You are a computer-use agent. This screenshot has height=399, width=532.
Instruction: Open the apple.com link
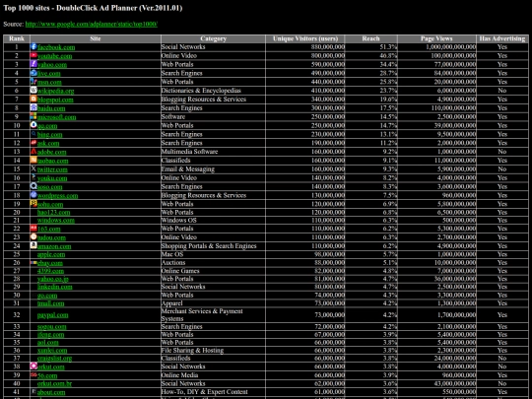click(51, 254)
